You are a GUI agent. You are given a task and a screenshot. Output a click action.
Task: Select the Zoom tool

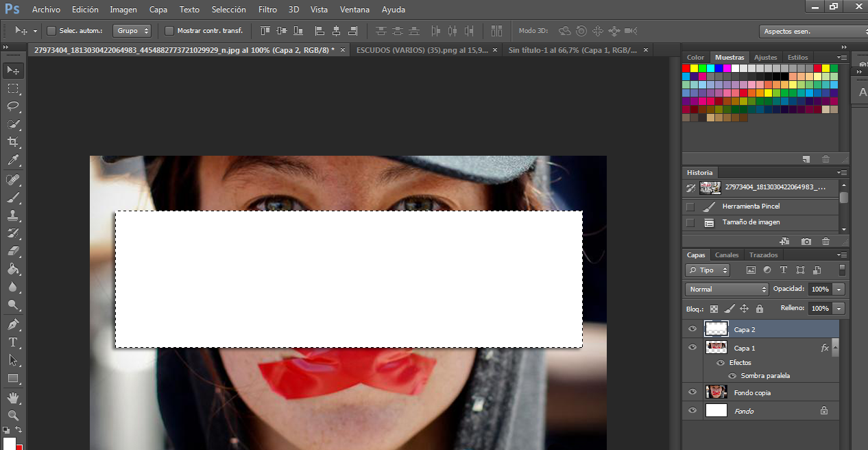(13, 416)
